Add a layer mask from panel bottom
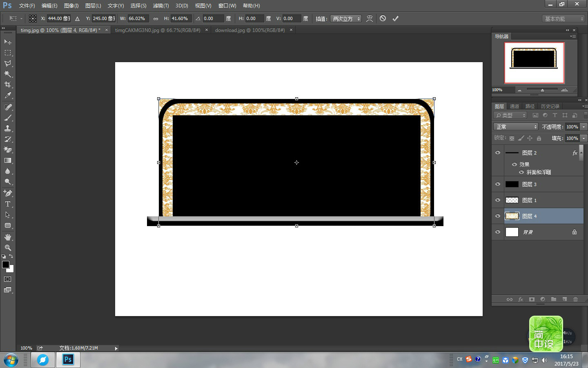 tap(532, 299)
